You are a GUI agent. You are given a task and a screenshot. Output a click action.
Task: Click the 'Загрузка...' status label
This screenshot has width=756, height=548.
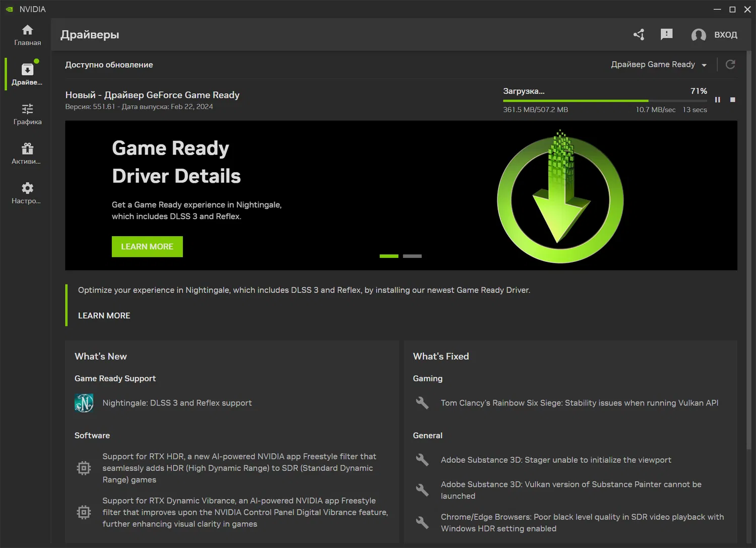(x=524, y=91)
